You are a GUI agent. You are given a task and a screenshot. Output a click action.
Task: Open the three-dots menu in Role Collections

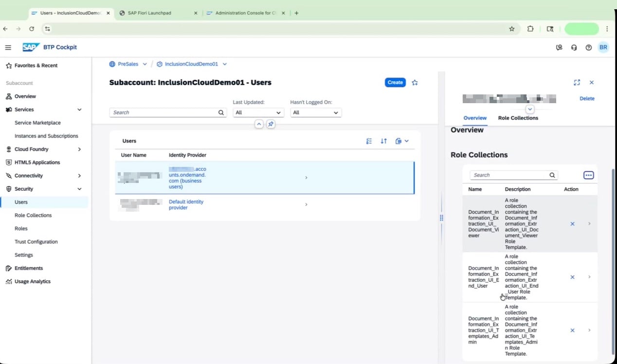click(588, 175)
